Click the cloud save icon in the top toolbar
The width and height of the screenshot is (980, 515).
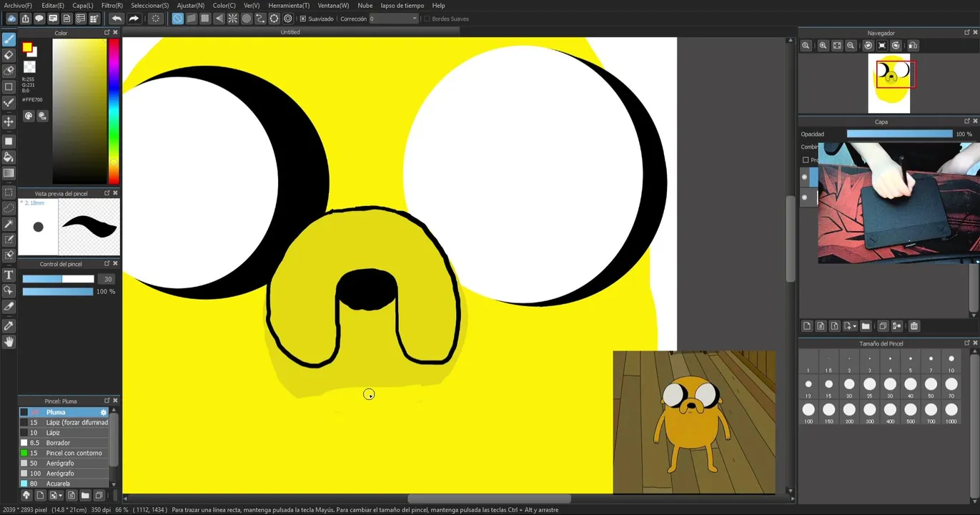[x=11, y=19]
